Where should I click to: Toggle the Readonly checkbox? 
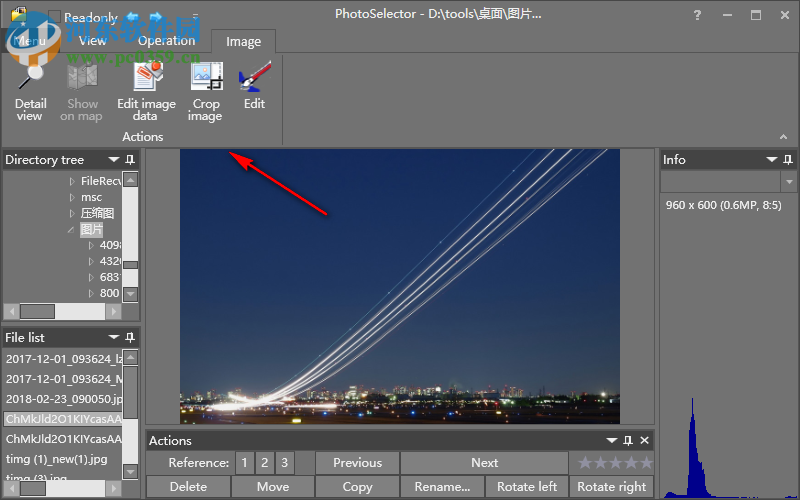[55, 17]
